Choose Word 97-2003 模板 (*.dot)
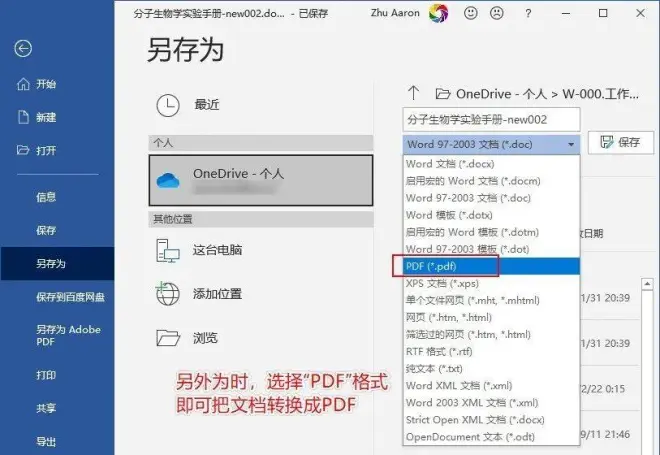The image size is (660, 455). (x=491, y=249)
